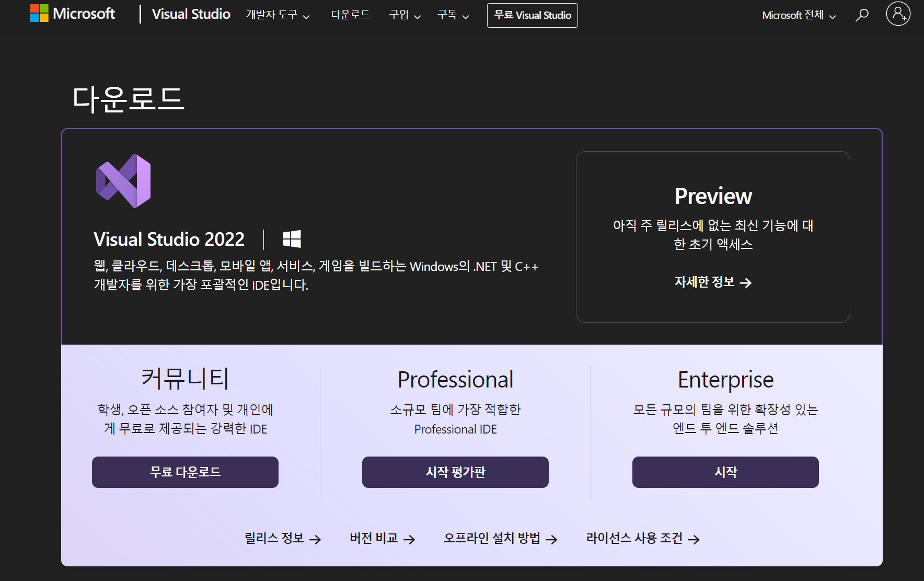Open the search magnifier icon
The image size is (924, 581).
point(862,15)
